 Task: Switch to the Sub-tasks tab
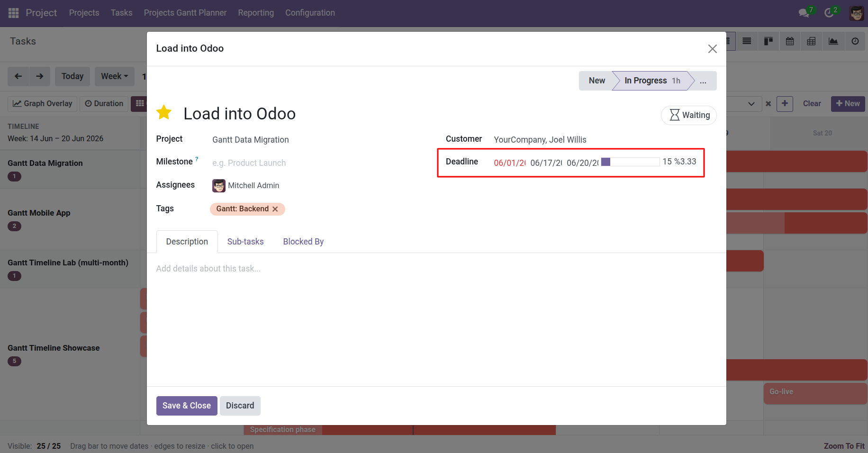[x=245, y=242]
